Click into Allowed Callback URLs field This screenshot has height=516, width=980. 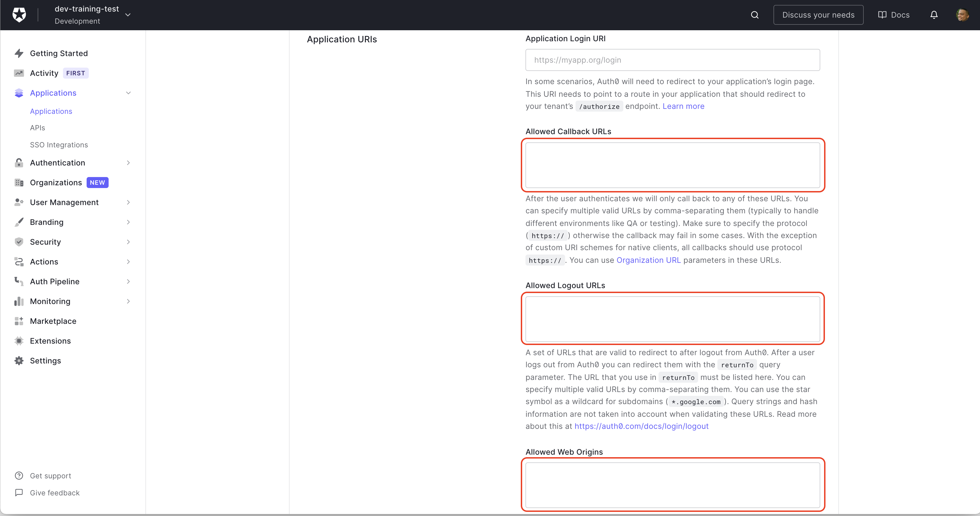[672, 165]
